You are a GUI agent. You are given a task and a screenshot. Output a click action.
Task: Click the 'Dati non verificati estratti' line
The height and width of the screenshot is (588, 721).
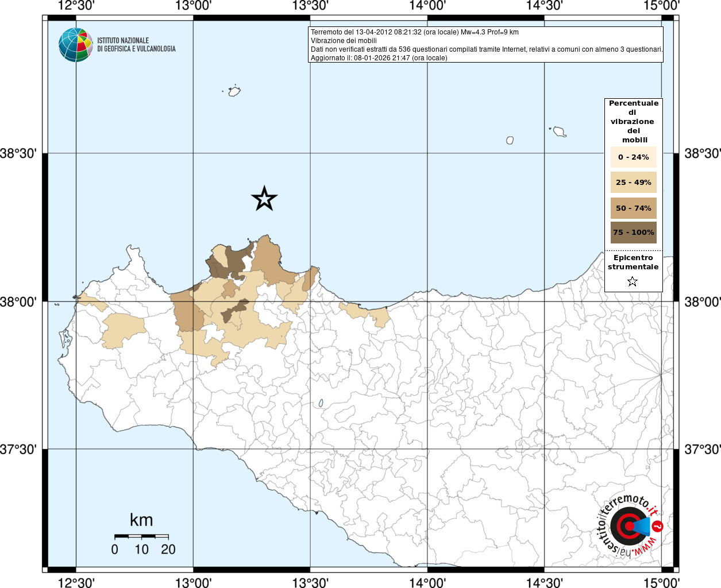point(487,49)
